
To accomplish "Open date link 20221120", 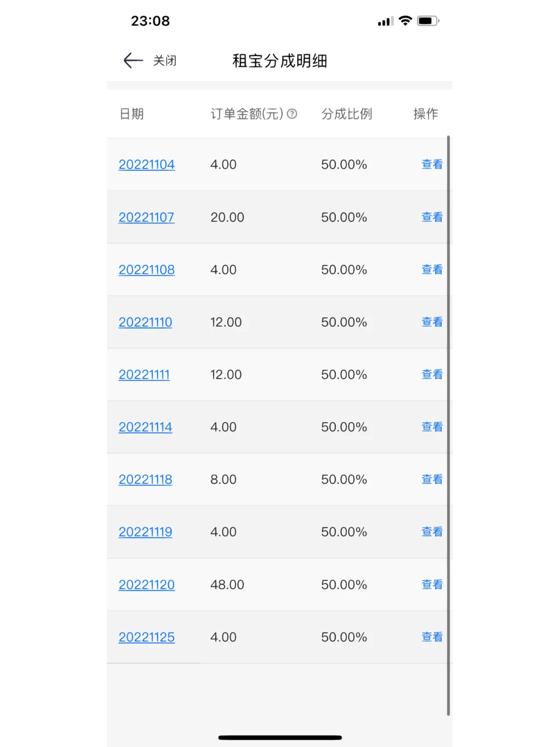I will [x=147, y=585].
